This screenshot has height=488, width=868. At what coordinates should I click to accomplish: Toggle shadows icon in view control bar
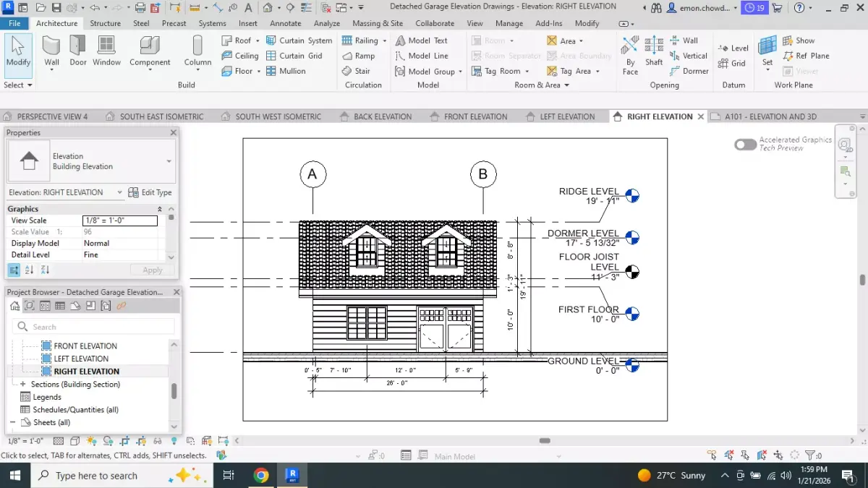tap(108, 441)
